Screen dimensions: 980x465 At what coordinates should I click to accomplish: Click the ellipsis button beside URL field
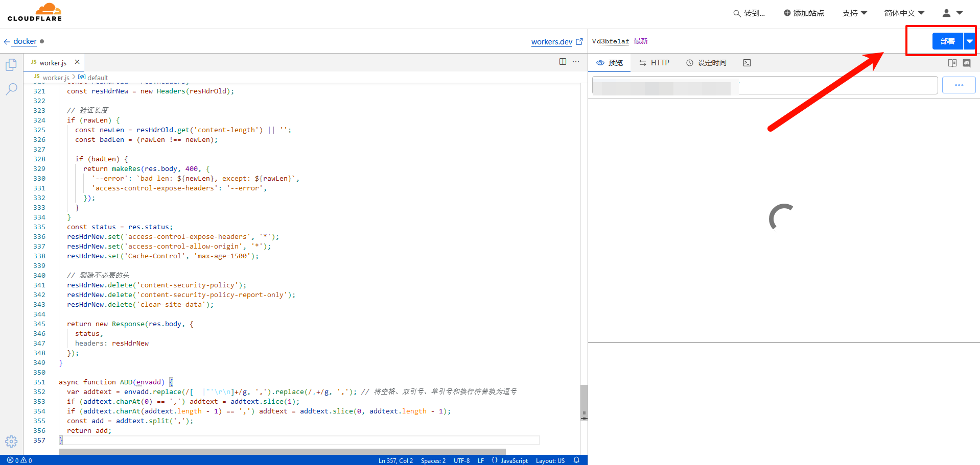[959, 85]
